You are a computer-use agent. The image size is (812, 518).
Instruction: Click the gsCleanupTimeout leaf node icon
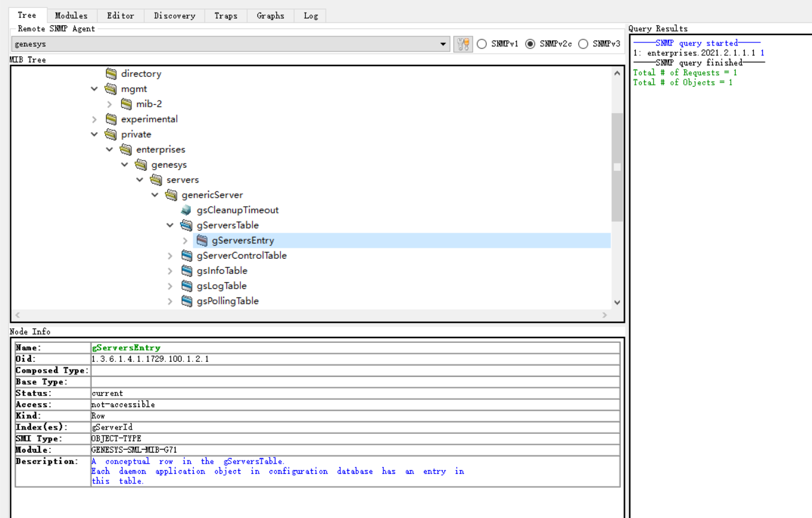(186, 210)
